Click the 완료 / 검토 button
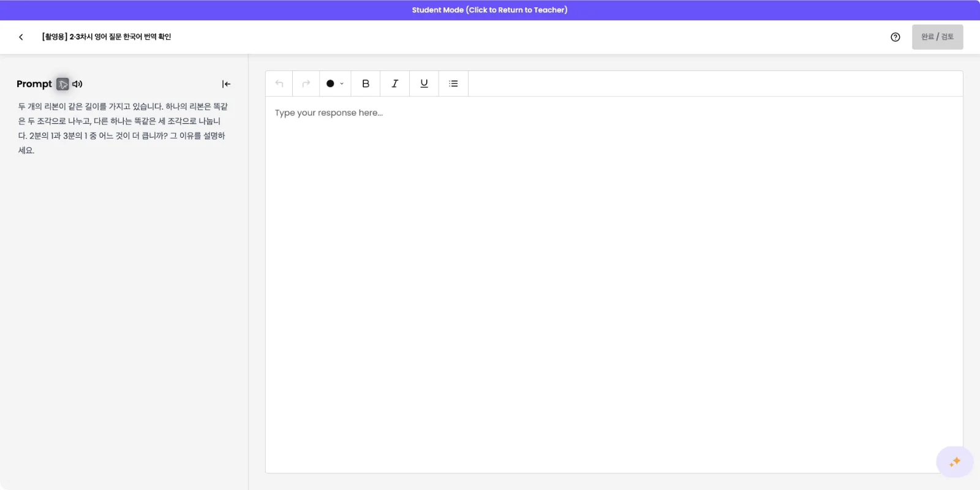Screen dimensions: 980x490 [937, 37]
